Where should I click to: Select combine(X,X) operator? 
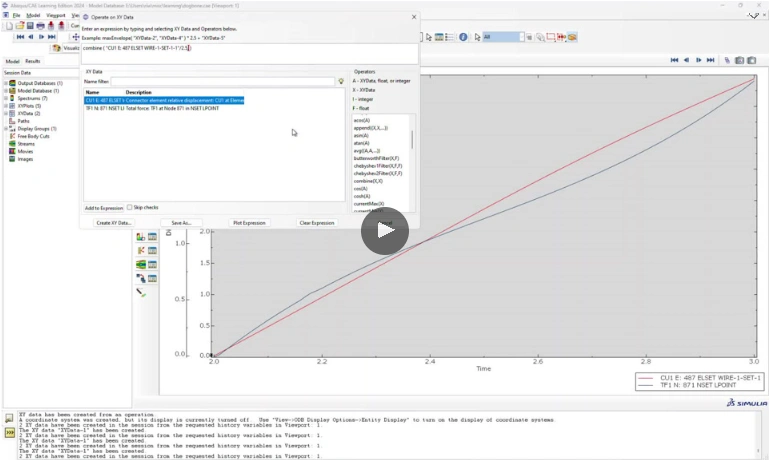click(368, 181)
